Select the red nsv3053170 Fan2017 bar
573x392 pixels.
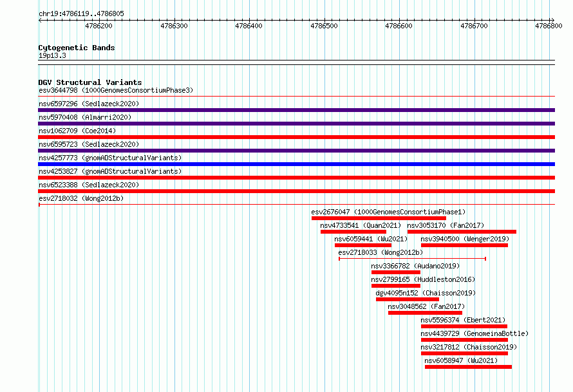click(462, 232)
